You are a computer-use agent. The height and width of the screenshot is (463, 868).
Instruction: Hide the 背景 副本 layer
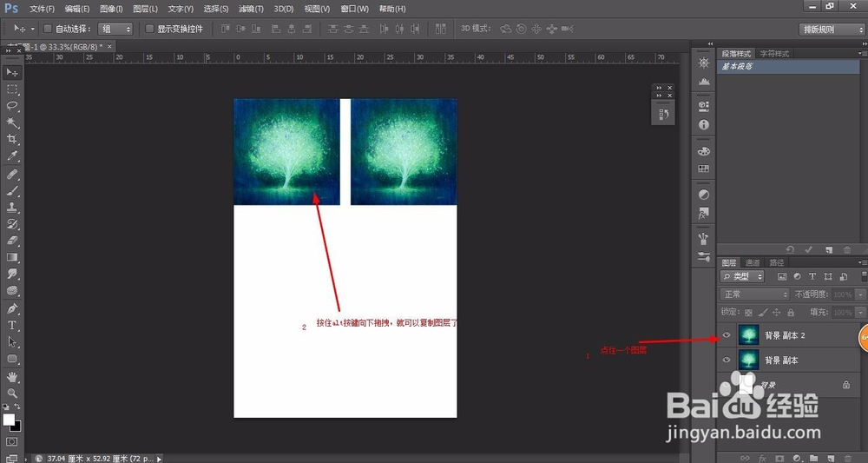click(727, 360)
